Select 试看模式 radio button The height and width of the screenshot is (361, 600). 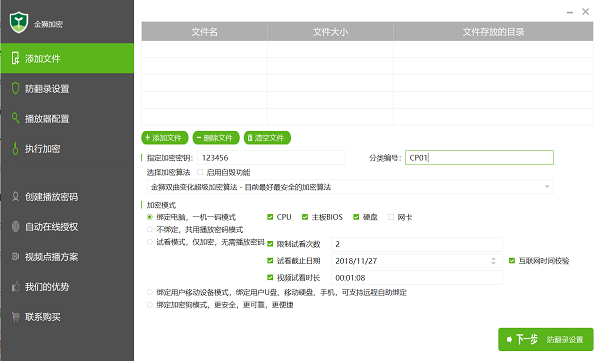coord(150,242)
